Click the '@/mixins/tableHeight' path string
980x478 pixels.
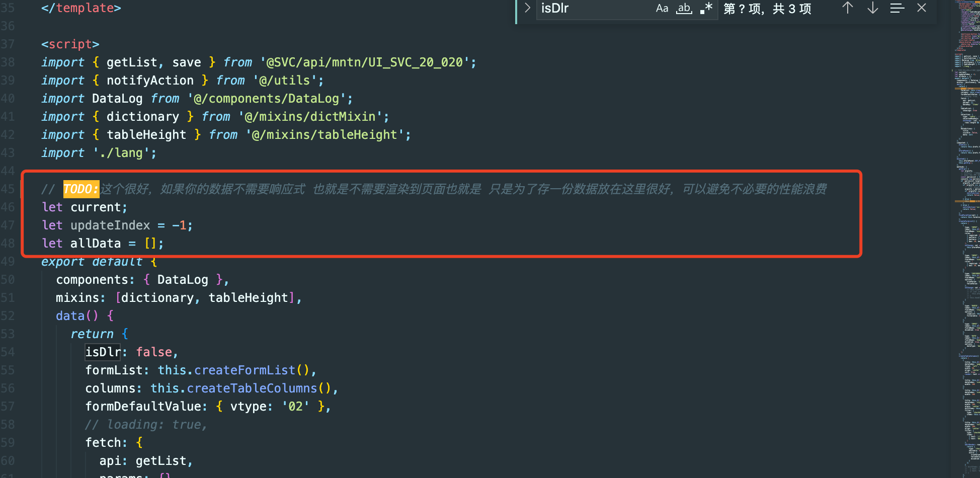click(x=325, y=135)
